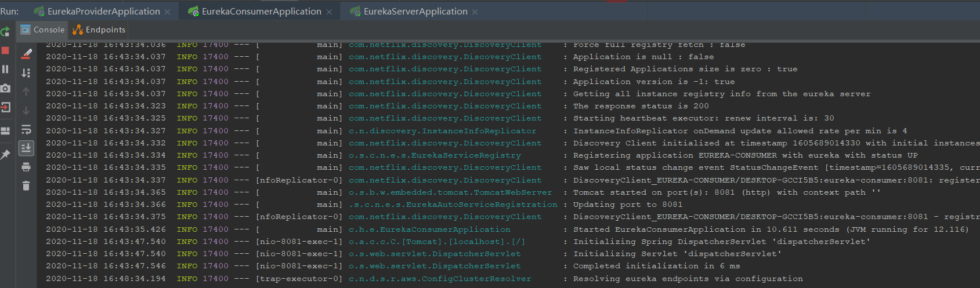Click the o.s.c.n.e.s.EurekaServiceRegistry logger link
The height and width of the screenshot is (288, 980).
click(x=435, y=155)
